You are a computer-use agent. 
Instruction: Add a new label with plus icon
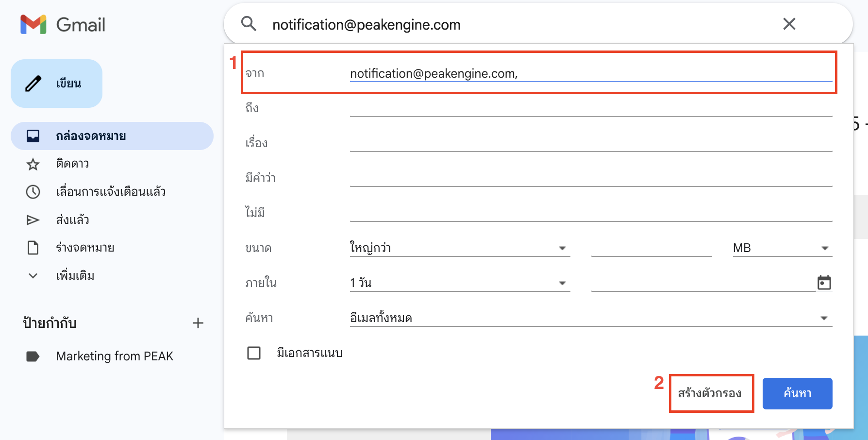[x=198, y=323]
